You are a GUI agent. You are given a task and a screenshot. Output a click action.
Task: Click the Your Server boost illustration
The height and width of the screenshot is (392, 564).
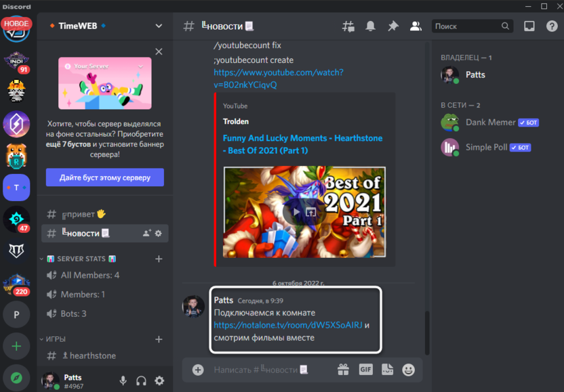[104, 83]
